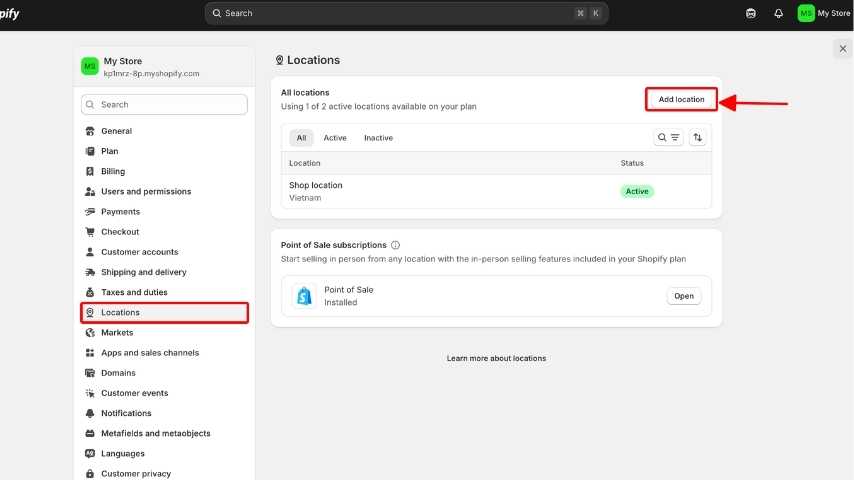This screenshot has width=854, height=480.
Task: Click the Languages icon
Action: [90, 453]
